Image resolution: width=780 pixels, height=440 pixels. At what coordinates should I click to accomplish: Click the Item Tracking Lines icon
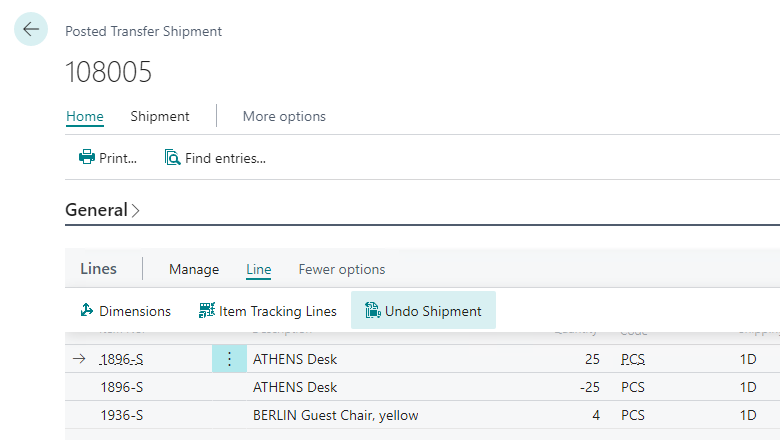click(207, 311)
